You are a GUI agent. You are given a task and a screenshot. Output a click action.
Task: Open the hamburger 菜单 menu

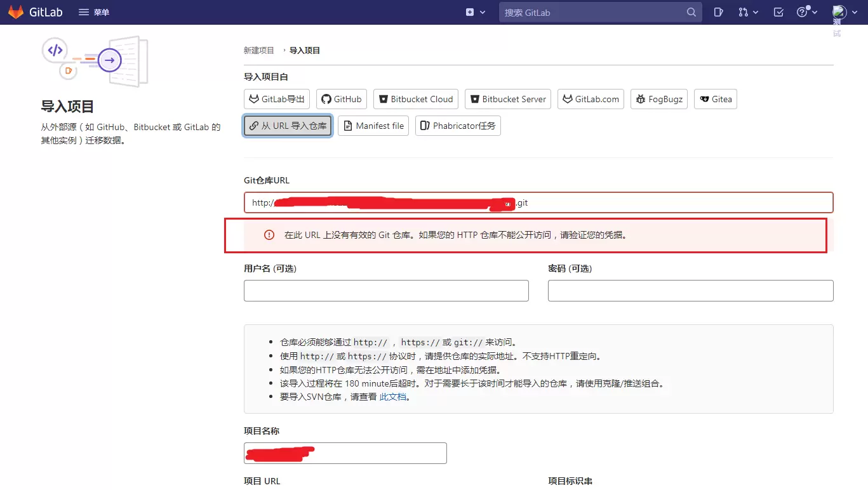click(x=94, y=12)
